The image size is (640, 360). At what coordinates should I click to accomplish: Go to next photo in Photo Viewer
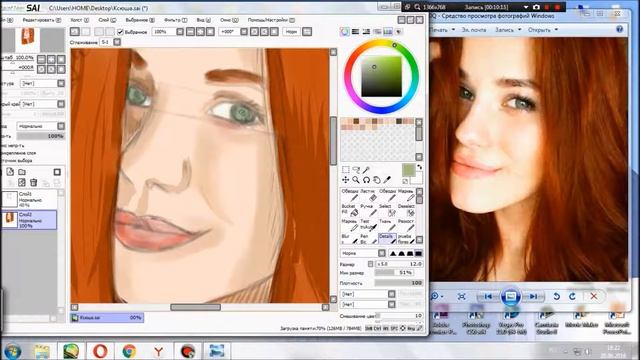[533, 297]
